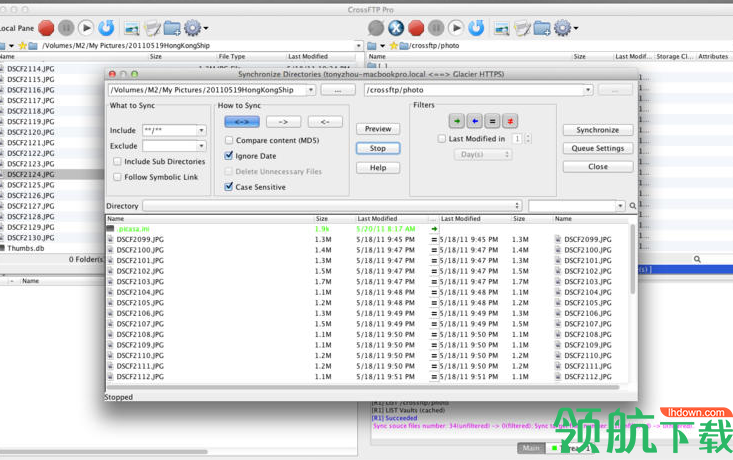Uncheck the Case Sensitive checkbox
Viewport: 733px width, 460px height.
pyautogui.click(x=229, y=187)
